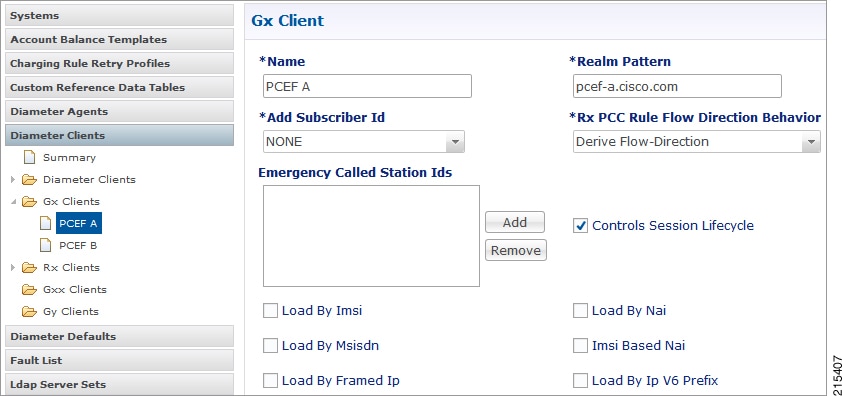Enable the Load By Imsi checkbox
The width and height of the screenshot is (842, 396).
pos(270,311)
